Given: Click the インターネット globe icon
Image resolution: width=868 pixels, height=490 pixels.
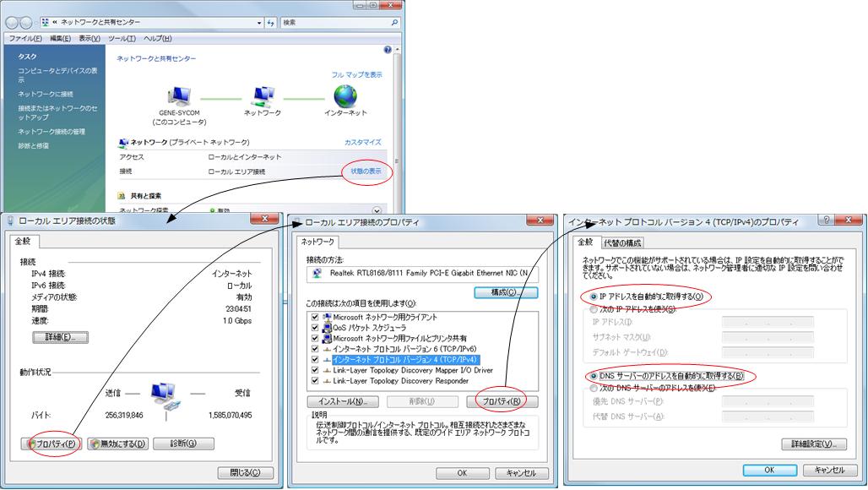Looking at the screenshot, I should click(345, 96).
